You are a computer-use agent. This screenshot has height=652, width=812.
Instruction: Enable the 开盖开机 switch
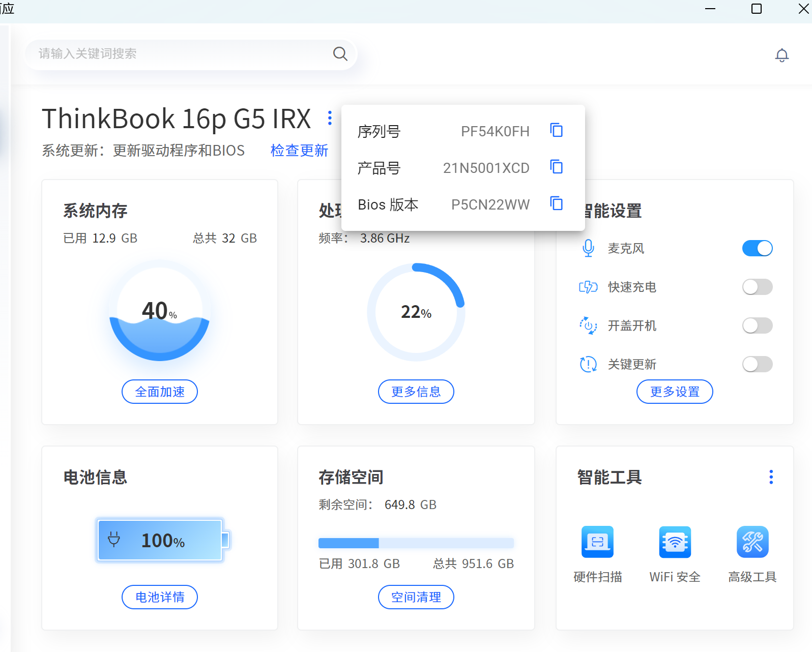(757, 325)
